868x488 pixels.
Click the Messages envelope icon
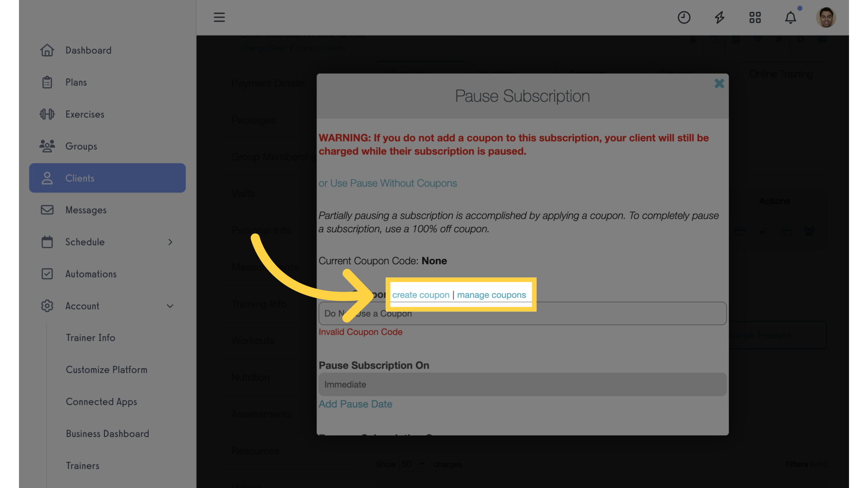coord(47,210)
